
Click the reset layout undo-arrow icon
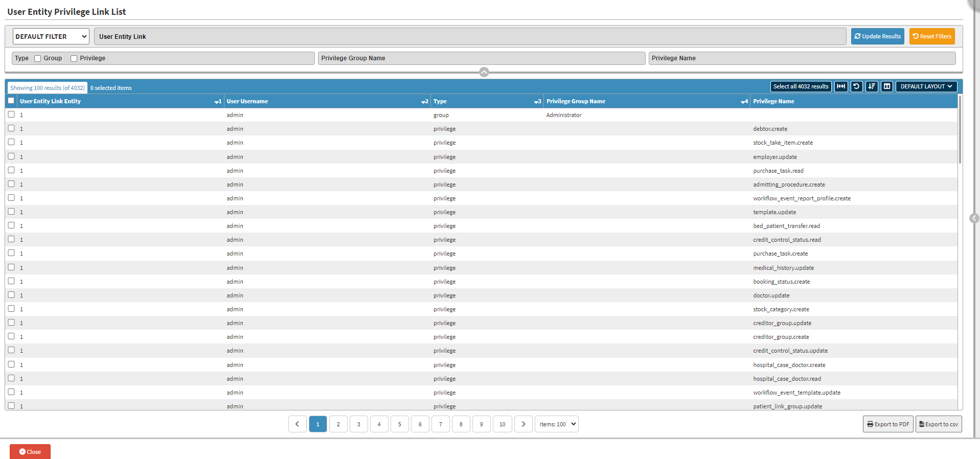coord(856,86)
